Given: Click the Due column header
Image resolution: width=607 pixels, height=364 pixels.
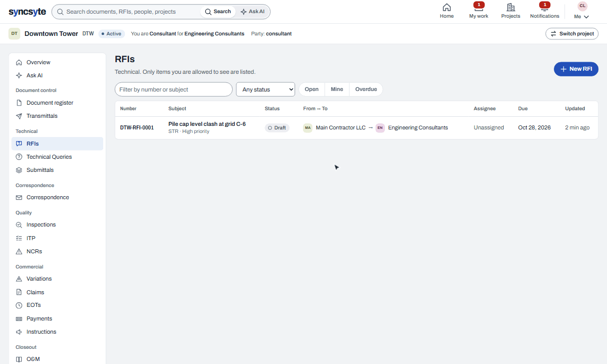Looking at the screenshot, I should [523, 109].
